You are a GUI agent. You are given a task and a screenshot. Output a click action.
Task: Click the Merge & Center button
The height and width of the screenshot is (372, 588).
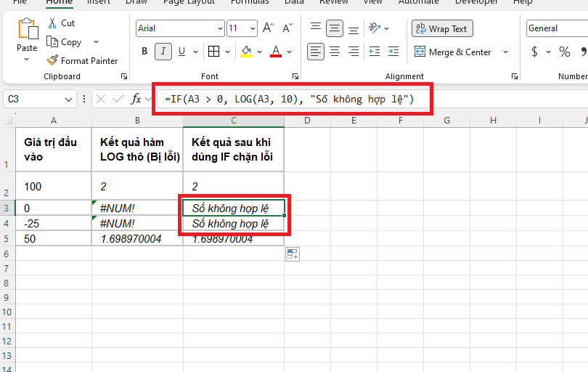[x=453, y=52]
